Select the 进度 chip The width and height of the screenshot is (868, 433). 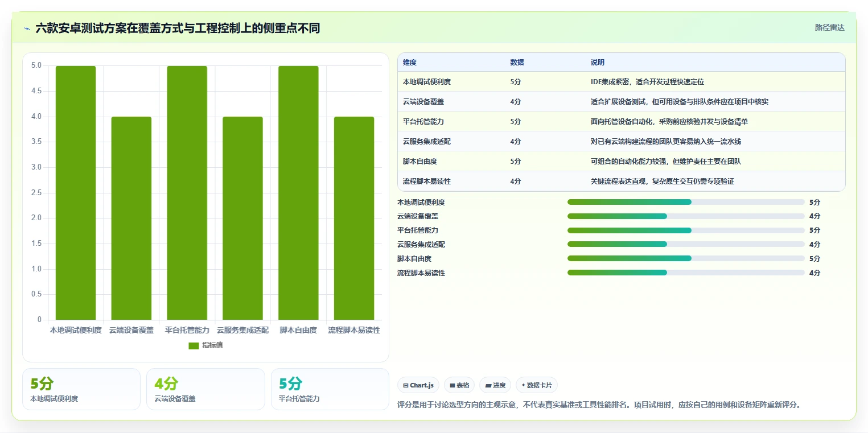(495, 385)
